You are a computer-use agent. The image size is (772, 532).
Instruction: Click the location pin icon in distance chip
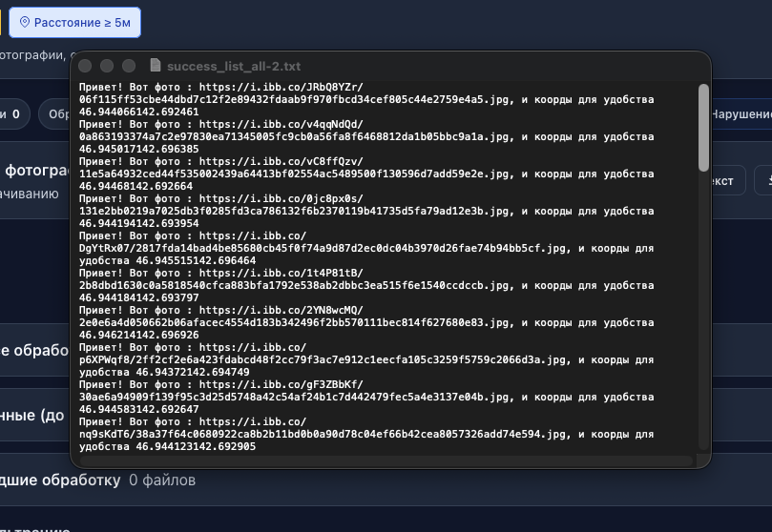click(25, 22)
